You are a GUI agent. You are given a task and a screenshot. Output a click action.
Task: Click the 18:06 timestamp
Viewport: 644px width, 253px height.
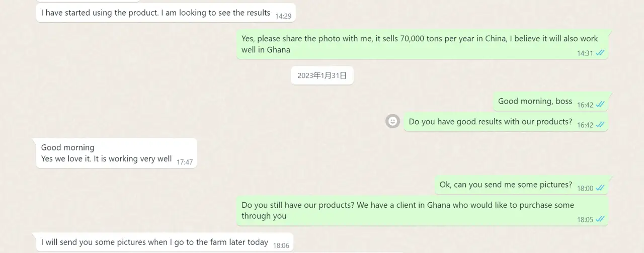[x=281, y=245]
